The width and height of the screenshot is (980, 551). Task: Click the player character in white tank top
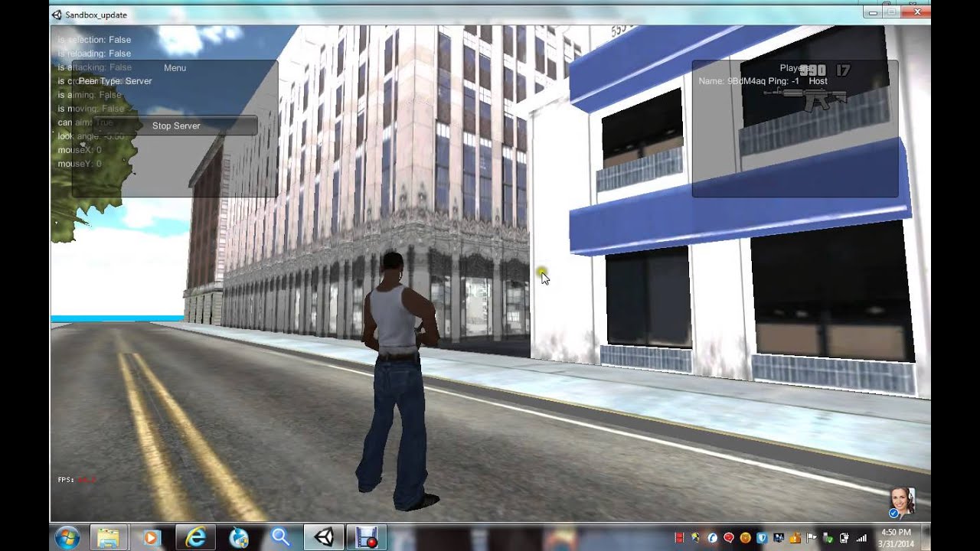coord(398,380)
